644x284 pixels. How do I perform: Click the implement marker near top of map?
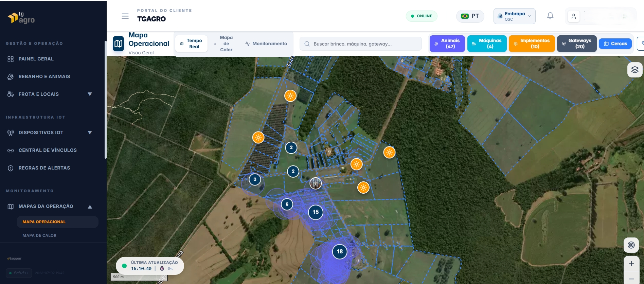click(x=290, y=96)
